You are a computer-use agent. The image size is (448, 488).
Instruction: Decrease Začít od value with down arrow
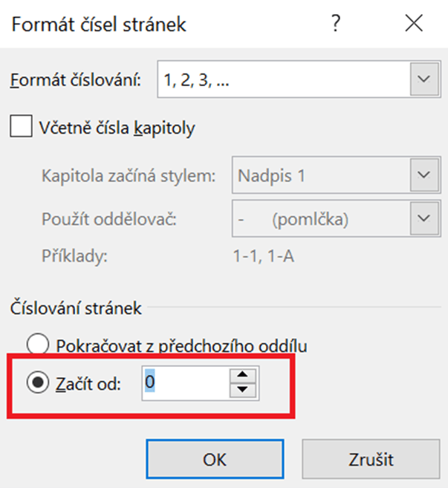point(241,390)
